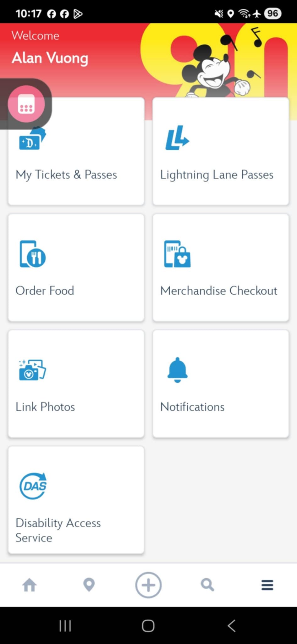Open the Android recent apps button
The width and height of the screenshot is (297, 644).
point(65,626)
